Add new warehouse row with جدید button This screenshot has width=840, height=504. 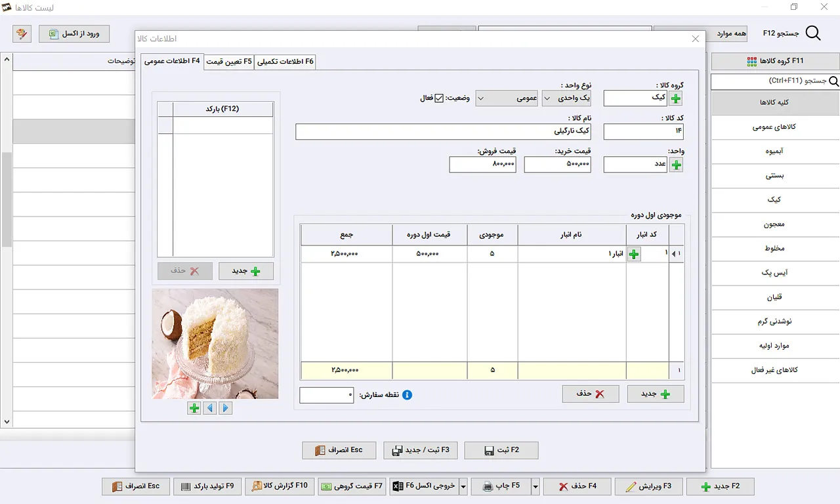click(x=656, y=394)
